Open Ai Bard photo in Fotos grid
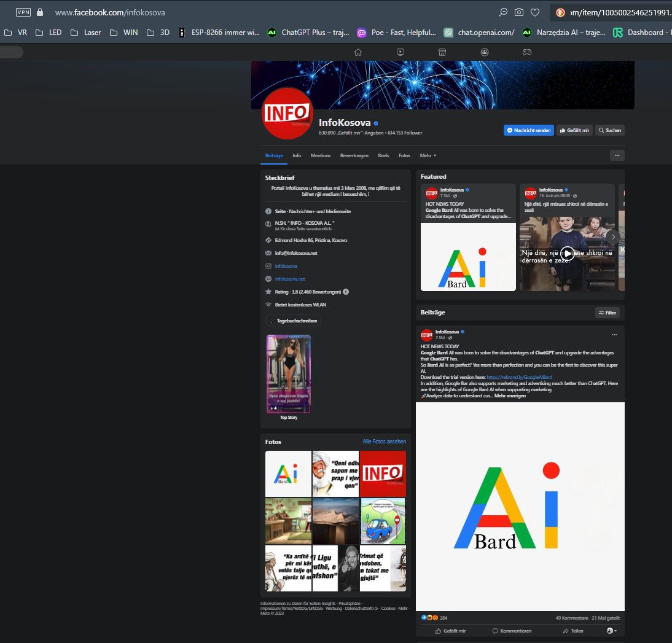 click(288, 473)
